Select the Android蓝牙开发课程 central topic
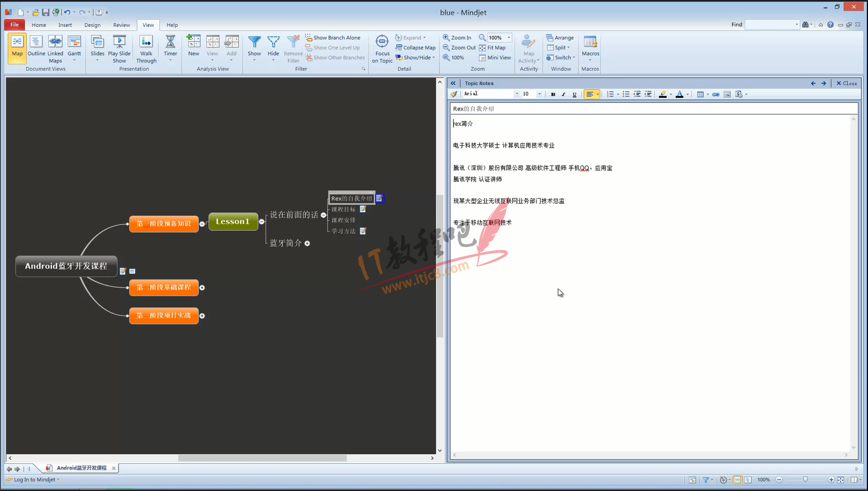 click(66, 266)
